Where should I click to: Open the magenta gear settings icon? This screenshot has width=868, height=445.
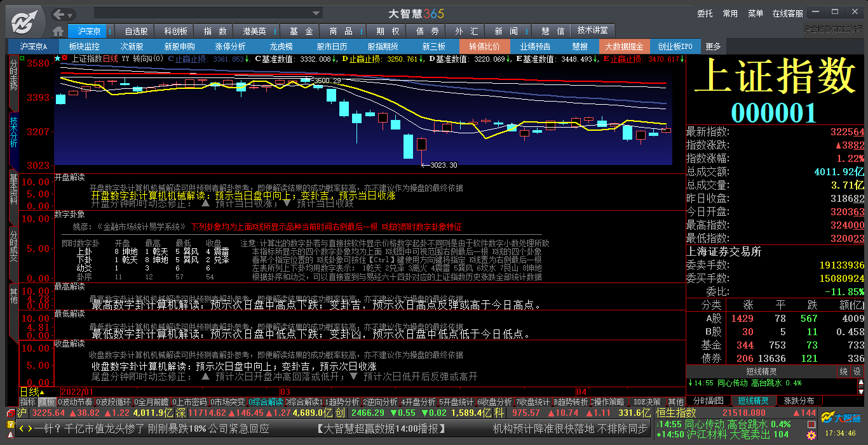pos(811,435)
